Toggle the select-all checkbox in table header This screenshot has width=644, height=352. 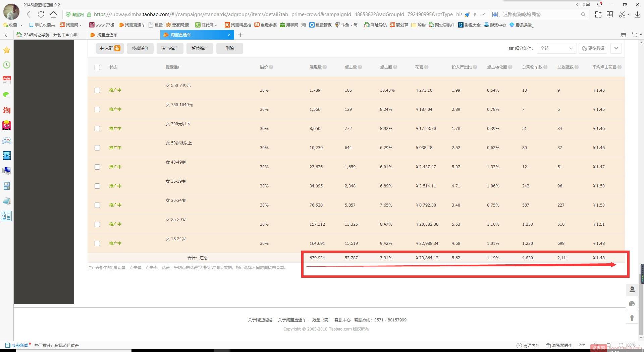pos(97,68)
